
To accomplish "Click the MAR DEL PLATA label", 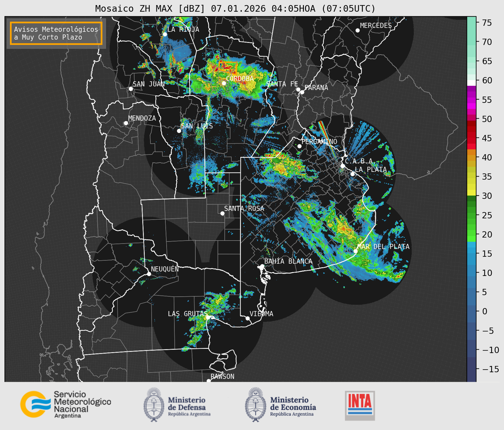I will [x=383, y=247].
